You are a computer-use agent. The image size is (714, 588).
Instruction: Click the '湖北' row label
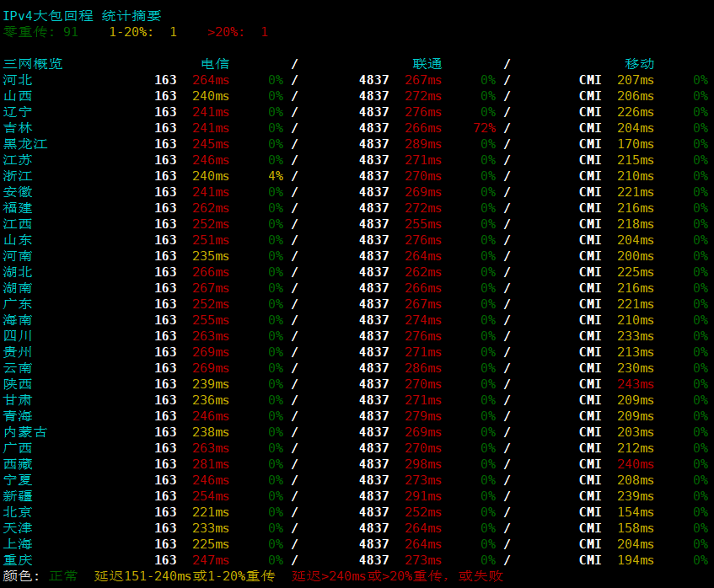(x=18, y=272)
